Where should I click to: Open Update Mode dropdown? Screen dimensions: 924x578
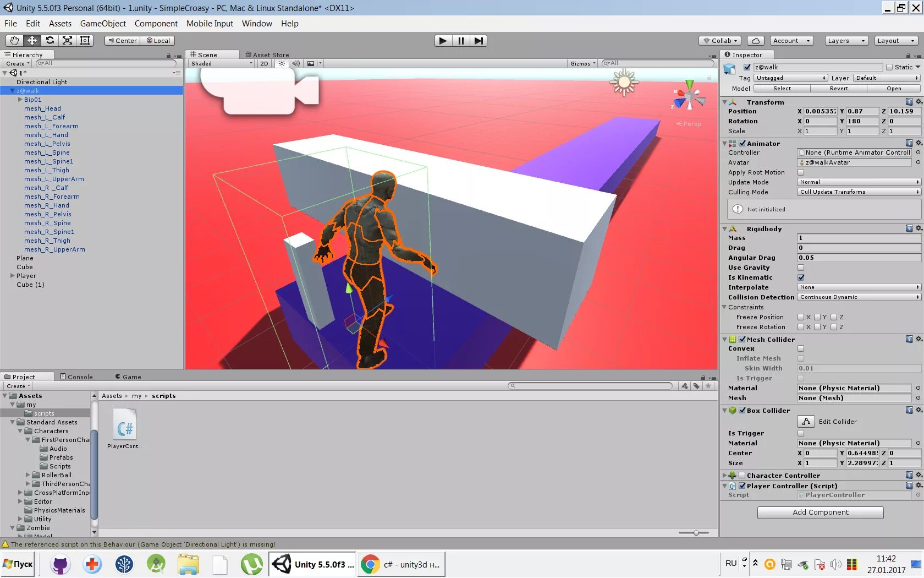click(859, 182)
